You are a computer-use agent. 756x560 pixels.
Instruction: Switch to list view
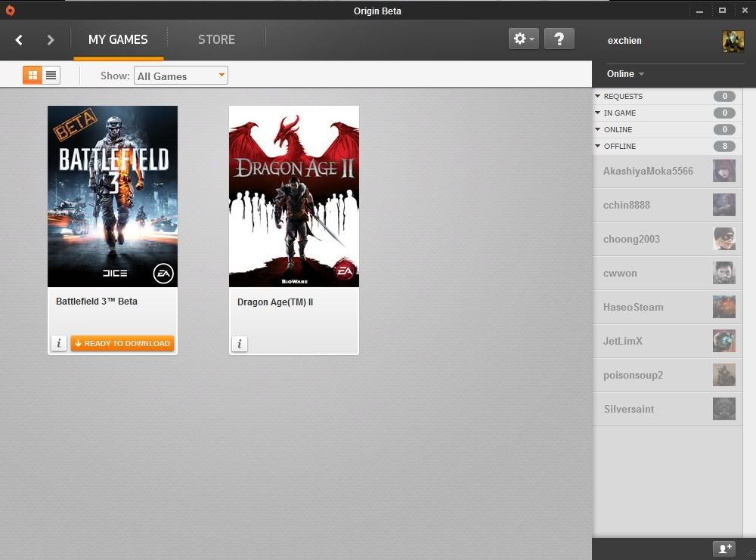click(51, 75)
